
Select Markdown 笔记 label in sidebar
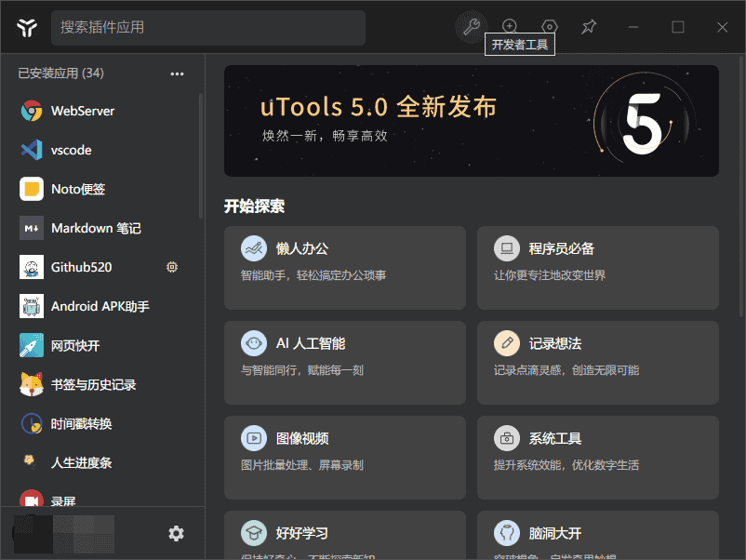pyautogui.click(x=96, y=228)
